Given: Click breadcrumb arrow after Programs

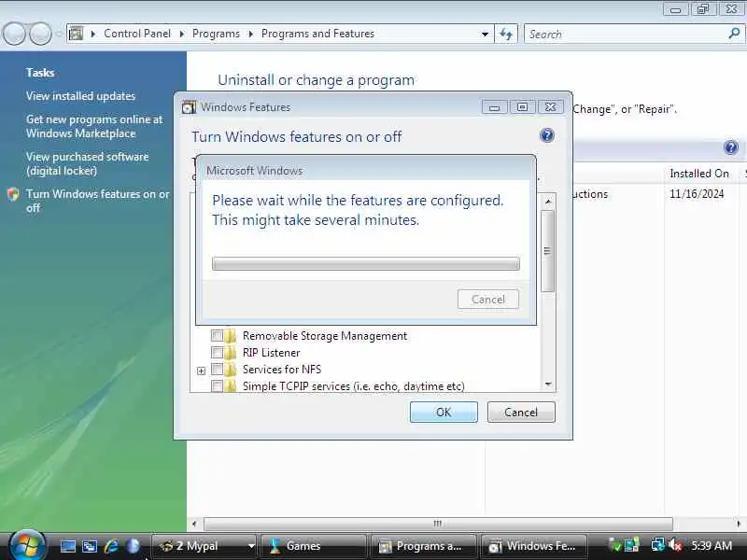Looking at the screenshot, I should coord(250,34).
